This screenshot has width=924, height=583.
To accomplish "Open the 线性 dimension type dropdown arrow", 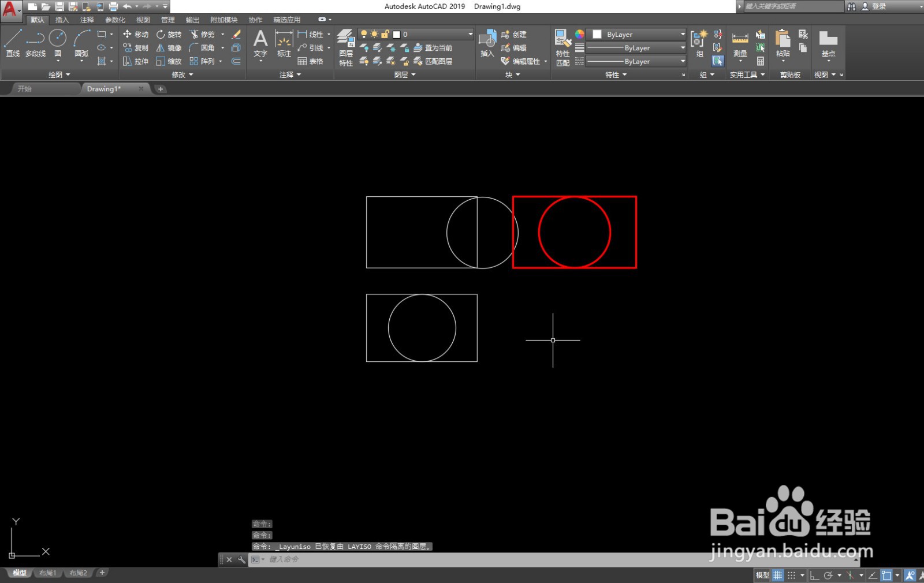I will [329, 35].
